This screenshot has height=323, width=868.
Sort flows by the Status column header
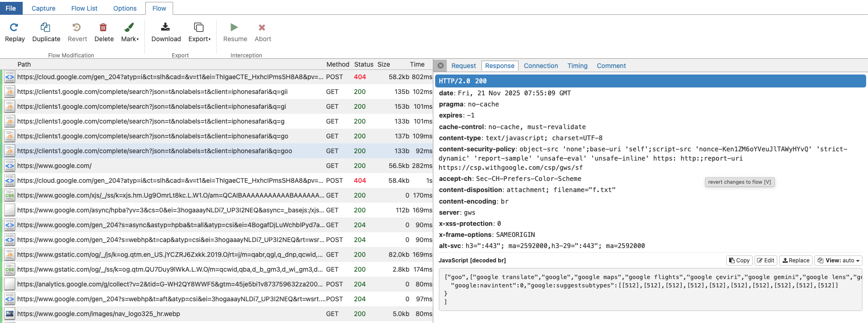(363, 64)
